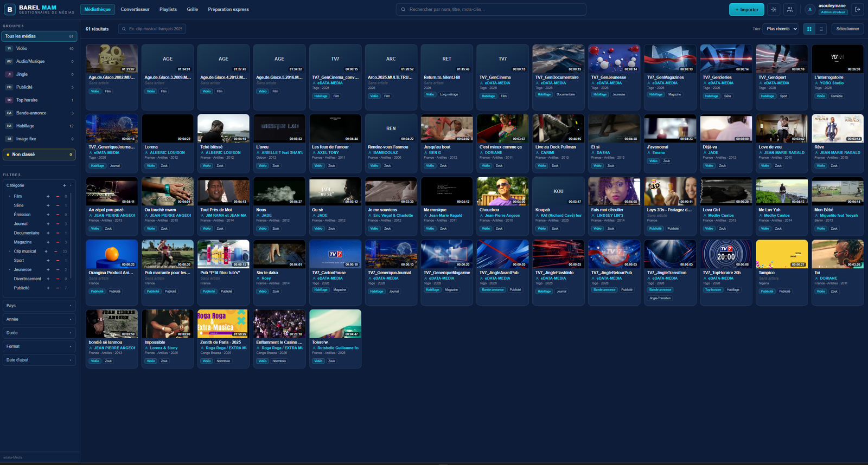The width and height of the screenshot is (868, 465).
Task: Click the plus icon beside Catégorie header
Action: click(x=64, y=185)
